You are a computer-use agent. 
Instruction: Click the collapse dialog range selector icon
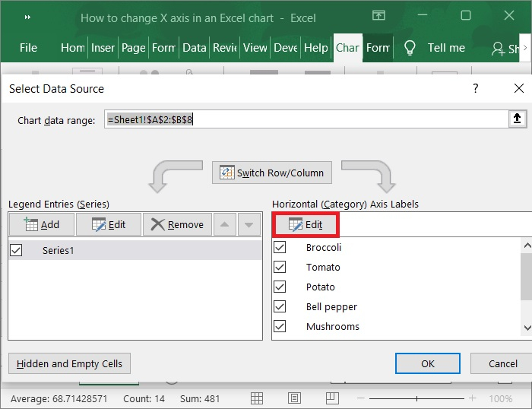517,119
